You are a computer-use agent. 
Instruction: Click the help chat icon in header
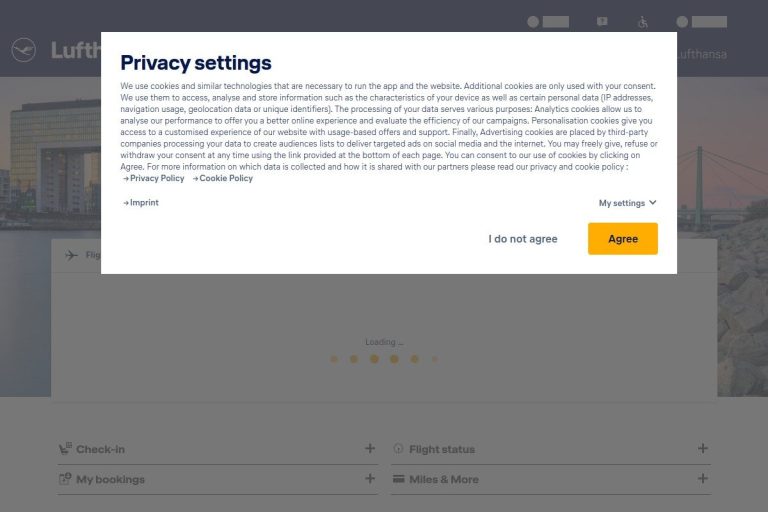coord(602,21)
